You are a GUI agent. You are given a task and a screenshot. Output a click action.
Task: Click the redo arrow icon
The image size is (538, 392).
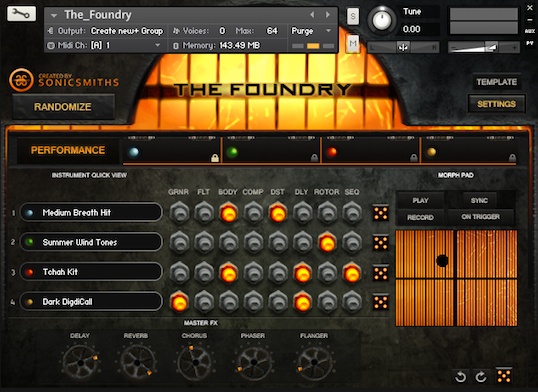click(481, 377)
